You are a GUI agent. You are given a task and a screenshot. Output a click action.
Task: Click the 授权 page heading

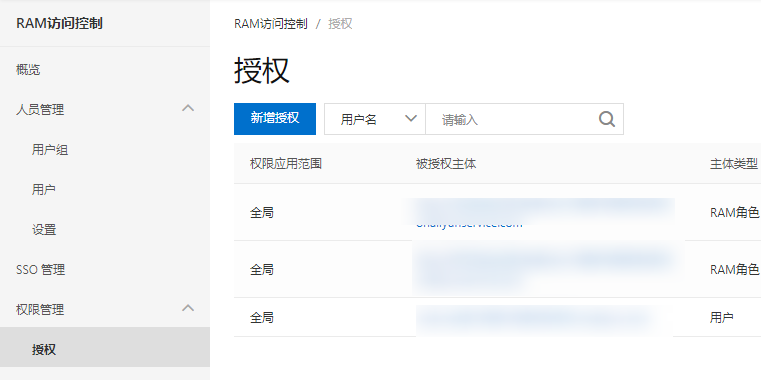262,71
